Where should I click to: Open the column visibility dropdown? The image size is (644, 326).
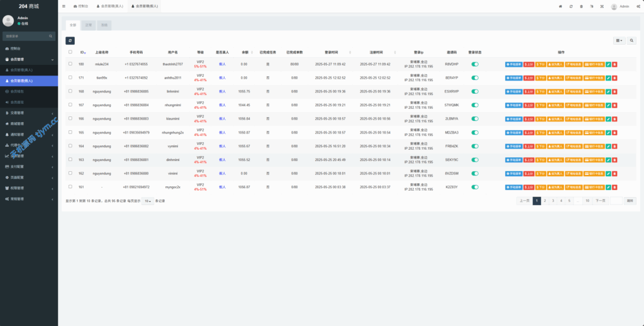coord(619,40)
